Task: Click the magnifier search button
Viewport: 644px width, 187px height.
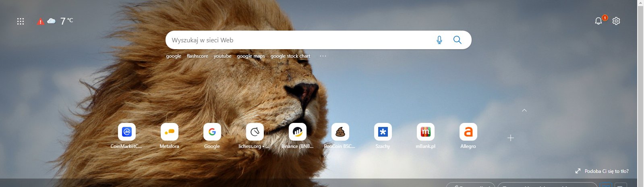Action: pyautogui.click(x=458, y=40)
